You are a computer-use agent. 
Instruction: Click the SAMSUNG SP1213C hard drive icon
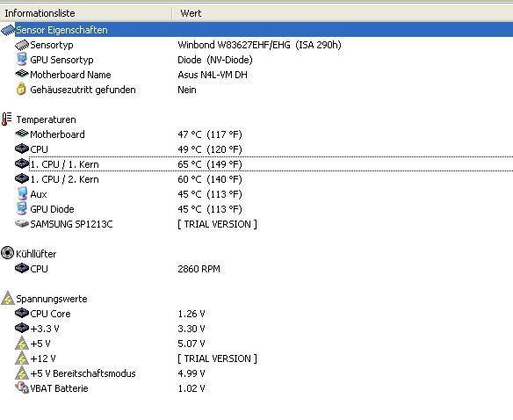coord(22,223)
